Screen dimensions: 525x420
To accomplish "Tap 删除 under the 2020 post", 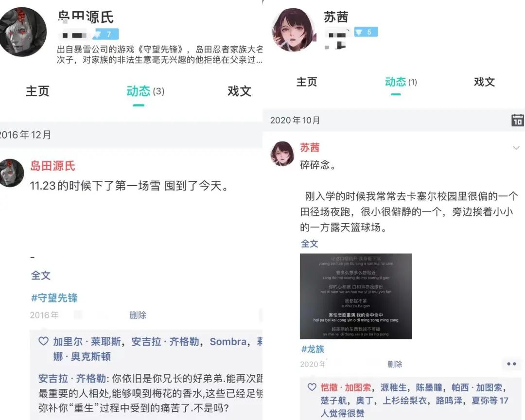I will click(395, 364).
